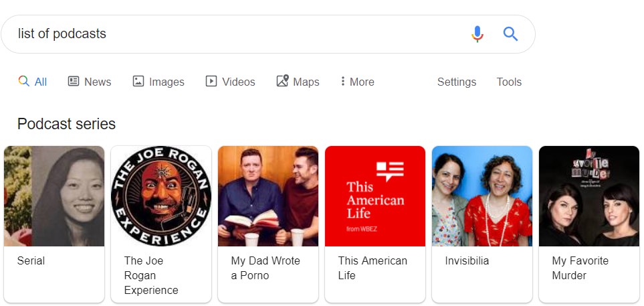Click the blue magnifier search button

click(x=510, y=33)
